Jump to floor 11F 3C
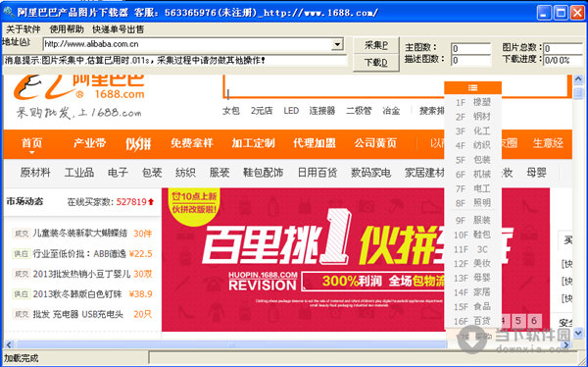 coord(472,250)
